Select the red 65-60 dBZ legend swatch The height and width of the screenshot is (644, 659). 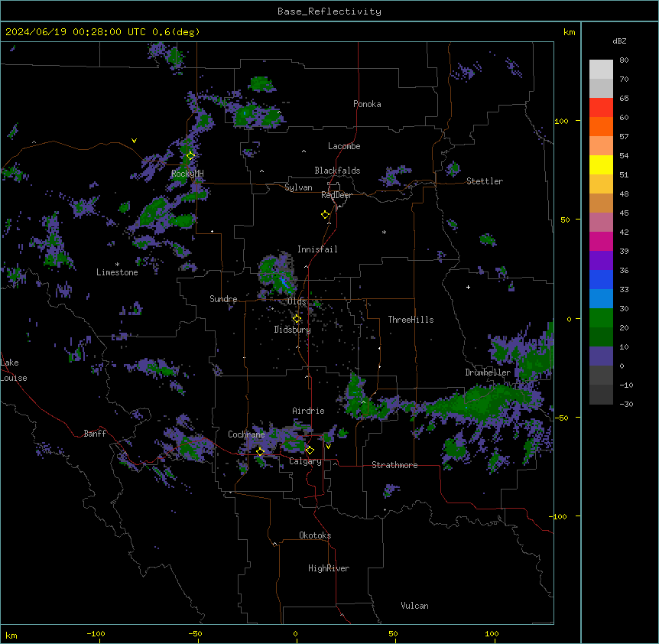pos(601,107)
